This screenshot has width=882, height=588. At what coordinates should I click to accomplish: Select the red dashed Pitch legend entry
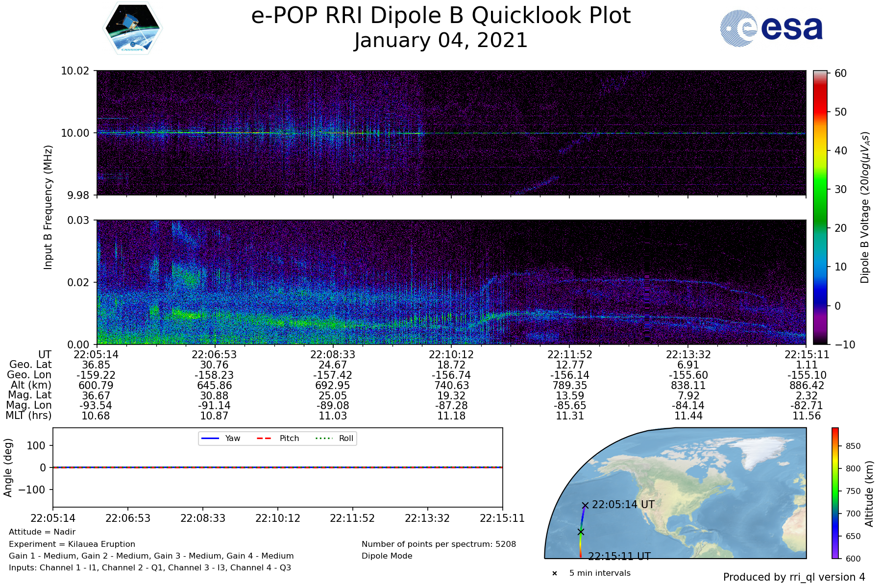click(264, 438)
